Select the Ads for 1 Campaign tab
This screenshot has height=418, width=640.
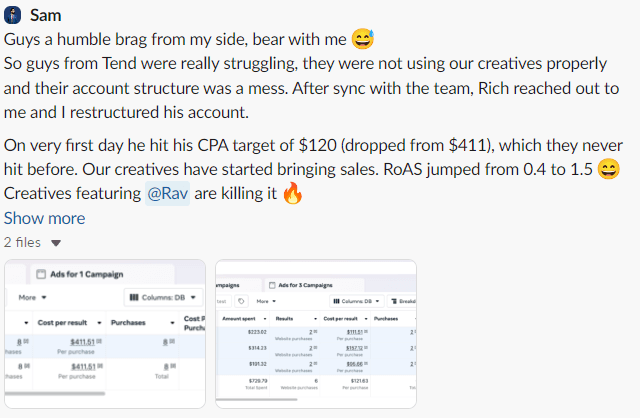tap(101, 274)
